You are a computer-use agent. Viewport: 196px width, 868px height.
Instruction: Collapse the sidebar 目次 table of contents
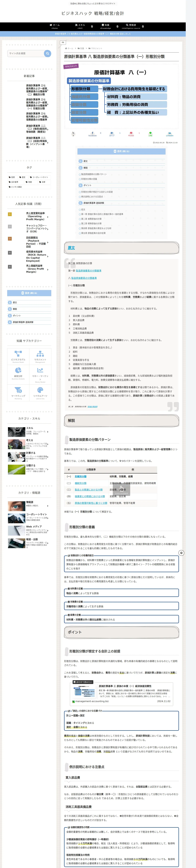click(x=29, y=293)
